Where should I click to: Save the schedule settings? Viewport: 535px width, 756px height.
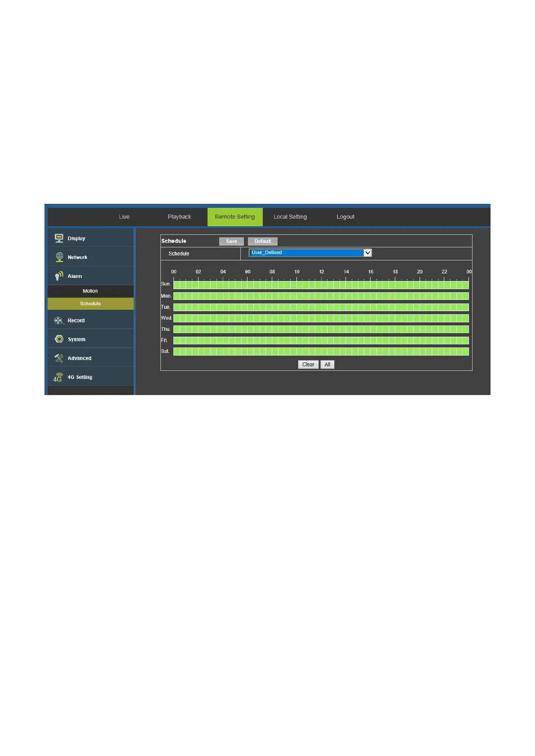[231, 241]
